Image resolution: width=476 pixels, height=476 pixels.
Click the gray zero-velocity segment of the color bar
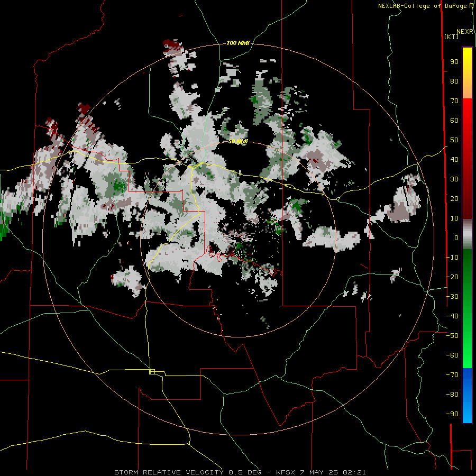467,234
